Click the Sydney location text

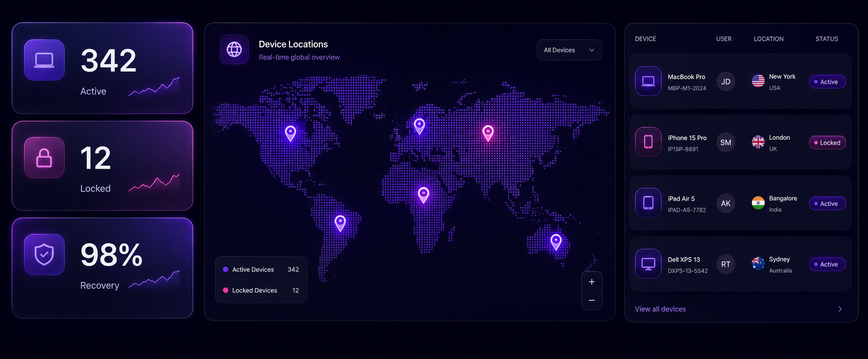[x=779, y=259]
